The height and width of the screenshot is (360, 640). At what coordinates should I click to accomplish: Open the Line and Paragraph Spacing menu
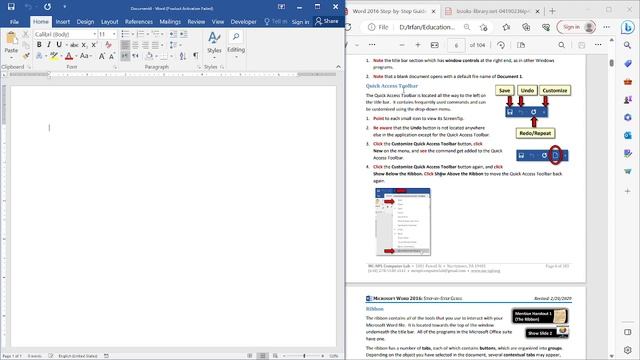(x=173, y=45)
